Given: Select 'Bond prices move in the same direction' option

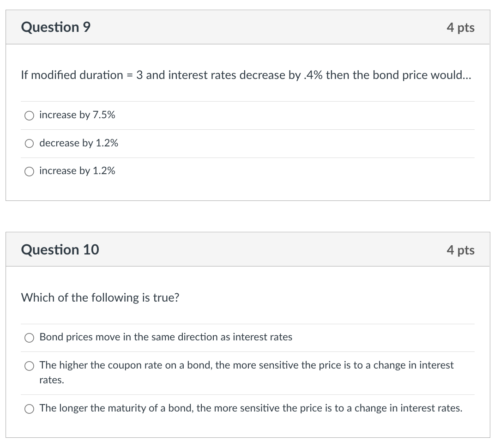Looking at the screenshot, I should pos(29,338).
